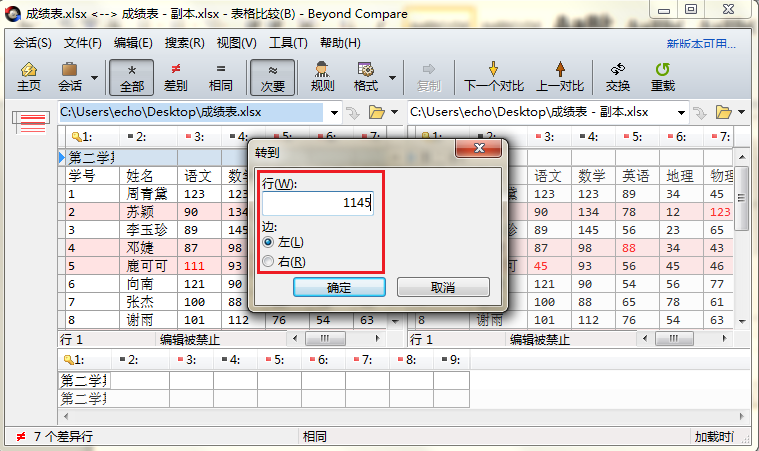This screenshot has width=759, height=451.
Task: Click right pane horizontal scrollbar thumb
Action: (x=674, y=339)
